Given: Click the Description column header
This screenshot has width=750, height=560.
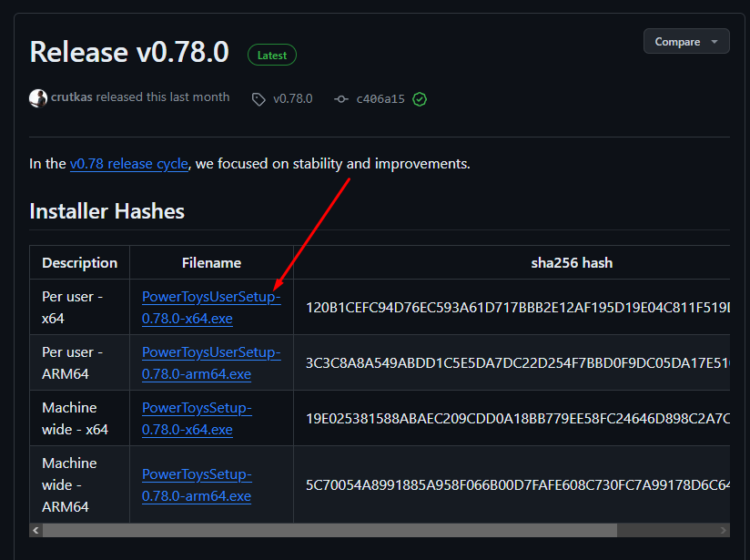Looking at the screenshot, I should [79, 262].
